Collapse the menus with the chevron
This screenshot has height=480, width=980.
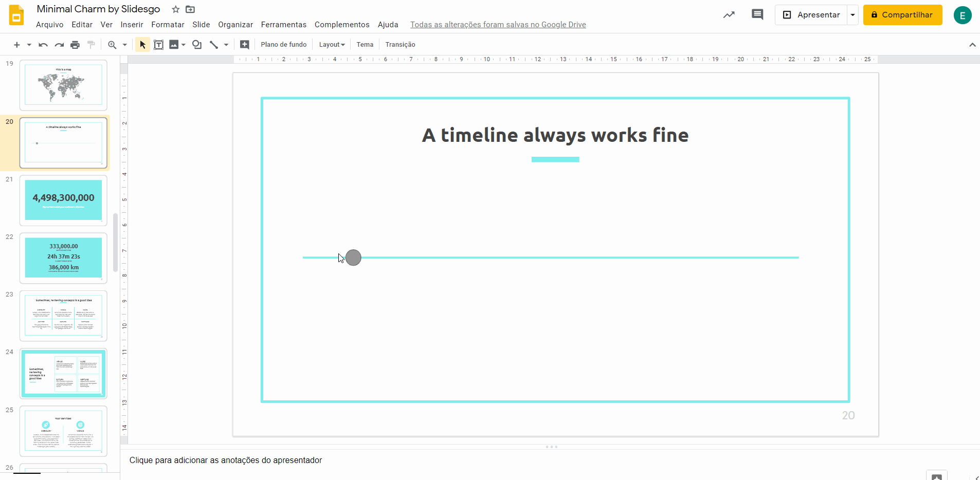pos(972,45)
